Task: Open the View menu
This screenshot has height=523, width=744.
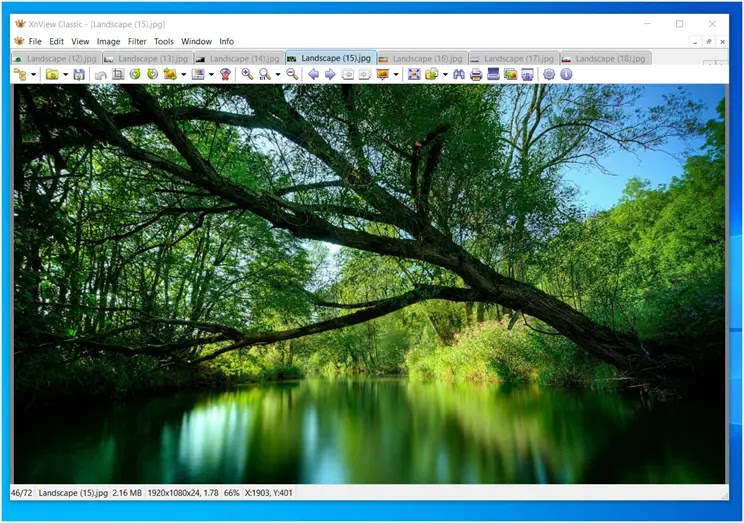Action: [80, 42]
